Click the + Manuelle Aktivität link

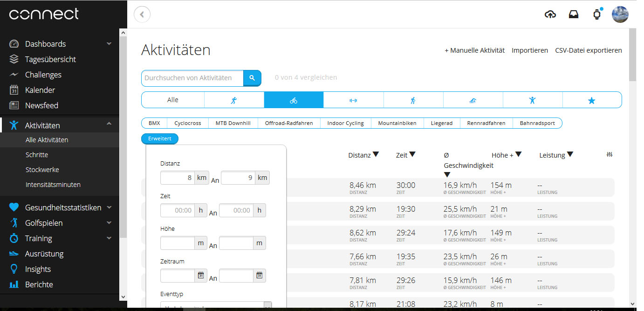pos(474,50)
